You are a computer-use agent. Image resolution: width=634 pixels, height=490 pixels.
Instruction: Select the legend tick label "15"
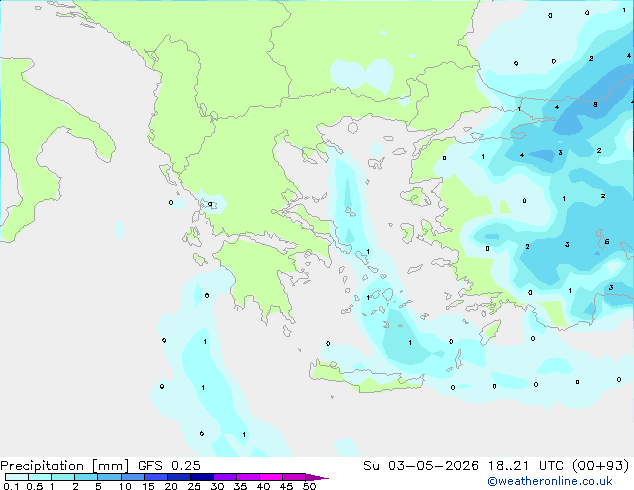[148, 486]
